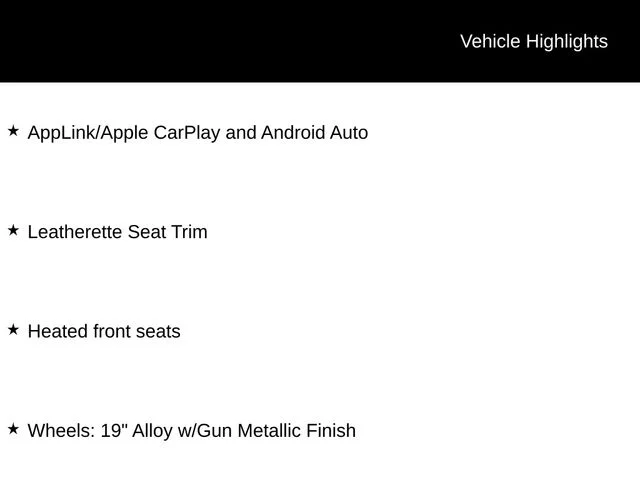640x480 pixels.
Task: Click 'Android Auto' text in first highlight
Action: click(x=315, y=133)
